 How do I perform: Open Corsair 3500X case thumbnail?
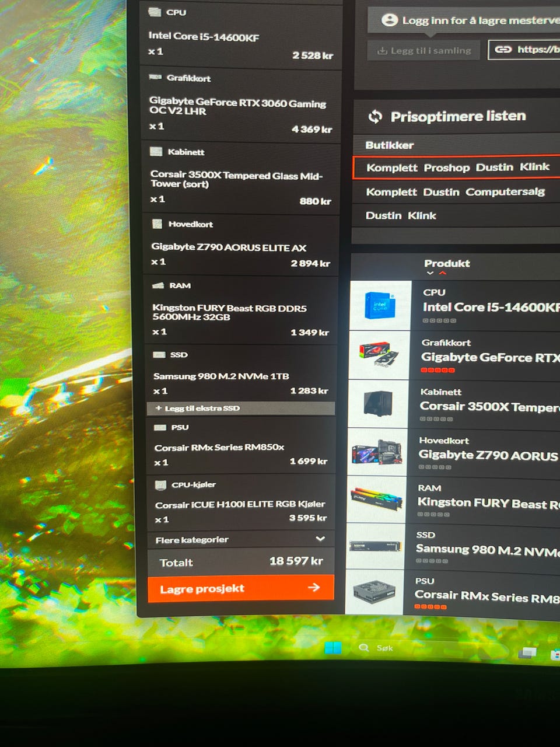[379, 404]
